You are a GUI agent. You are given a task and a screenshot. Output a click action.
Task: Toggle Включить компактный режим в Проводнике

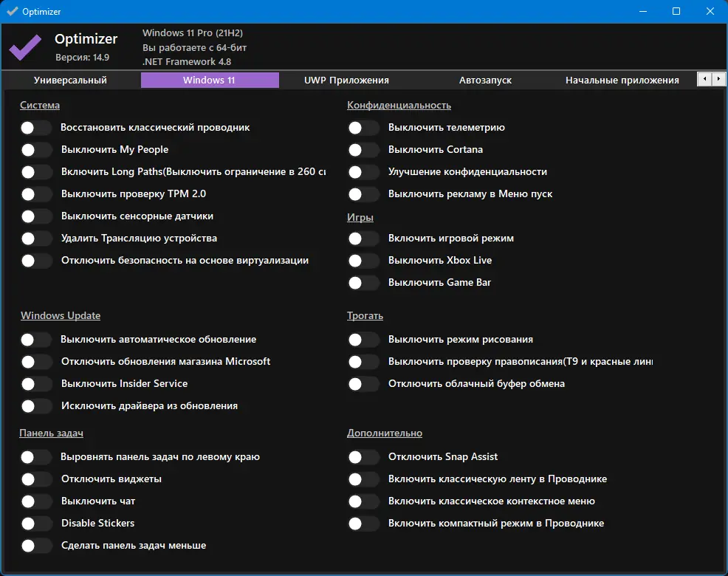pyautogui.click(x=363, y=524)
